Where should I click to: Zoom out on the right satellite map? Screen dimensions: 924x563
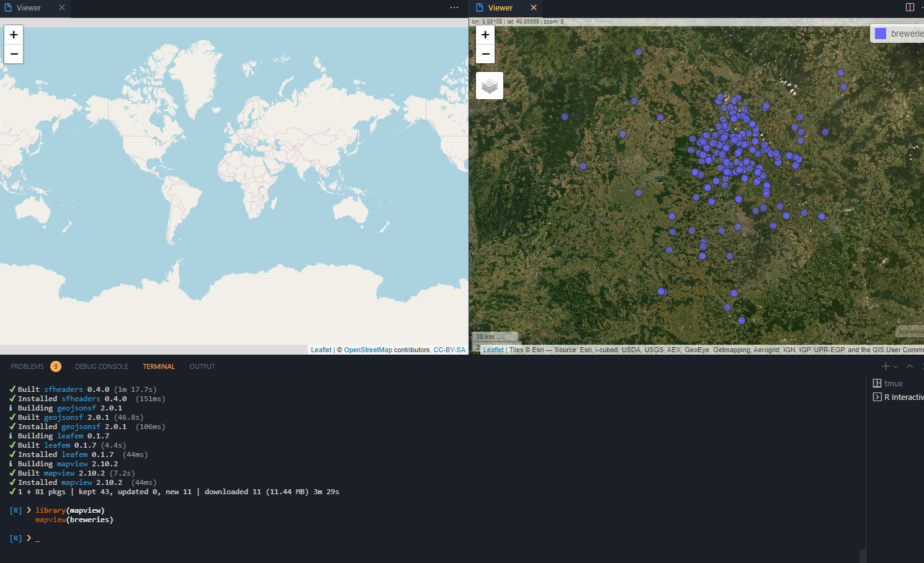pyautogui.click(x=485, y=54)
